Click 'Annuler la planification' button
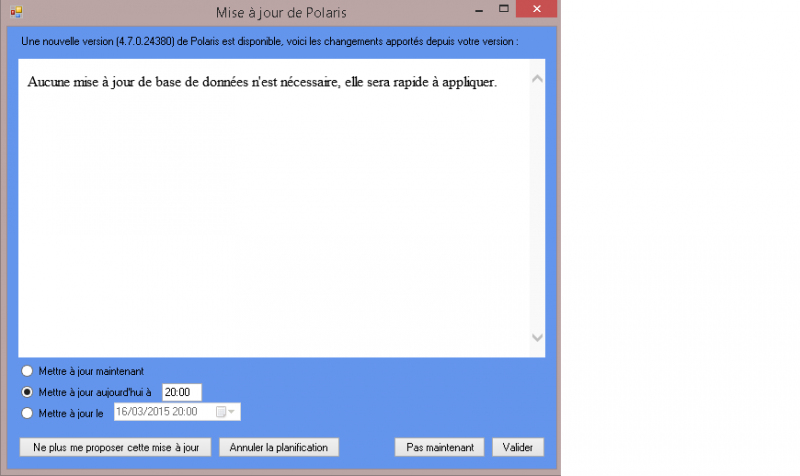 click(x=279, y=447)
